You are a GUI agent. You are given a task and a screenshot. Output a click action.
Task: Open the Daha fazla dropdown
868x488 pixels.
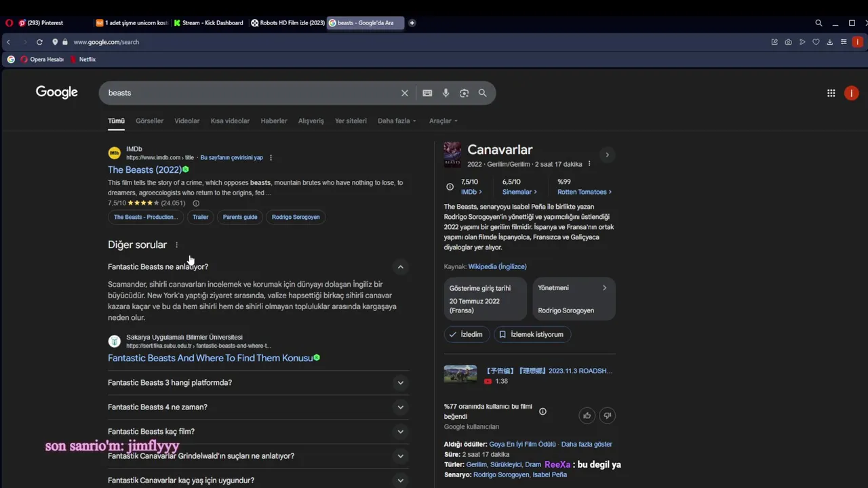397,121
